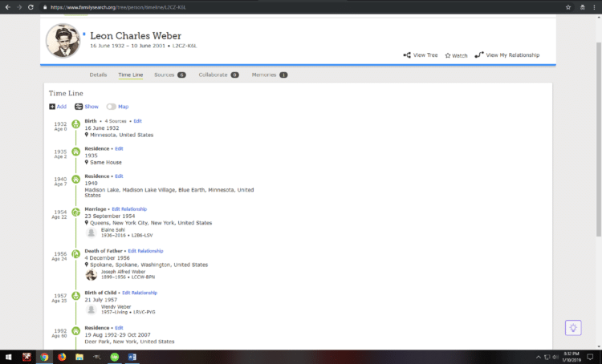Click Edit Relationship next to Marriage
This screenshot has height=364, width=602.
point(129,209)
